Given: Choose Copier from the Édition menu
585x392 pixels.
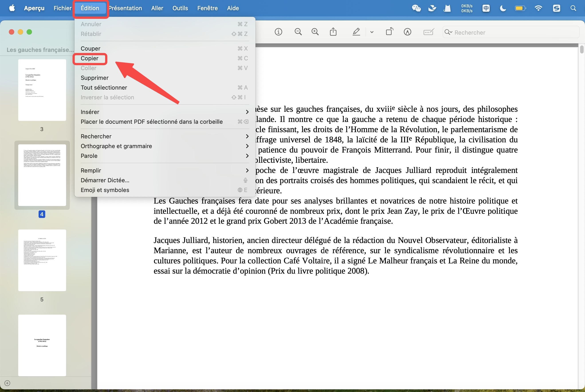Looking at the screenshot, I should 165,58.
